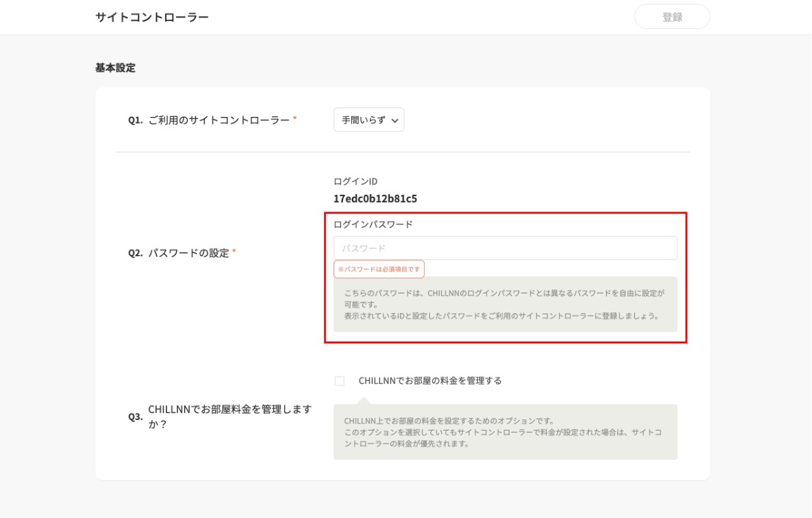Click the 登録 button
The height and width of the screenshot is (518, 812).
tap(672, 17)
